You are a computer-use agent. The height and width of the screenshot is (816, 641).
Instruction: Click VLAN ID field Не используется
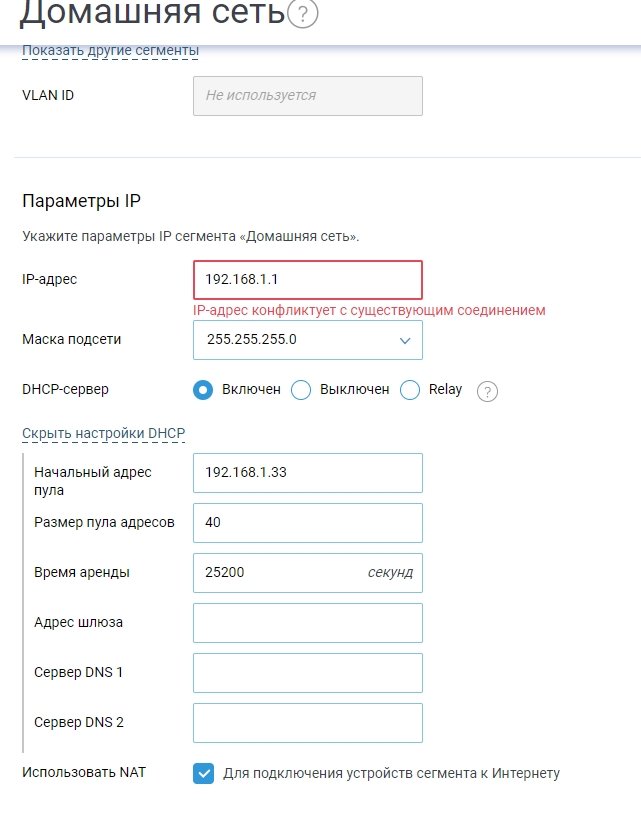click(307, 96)
